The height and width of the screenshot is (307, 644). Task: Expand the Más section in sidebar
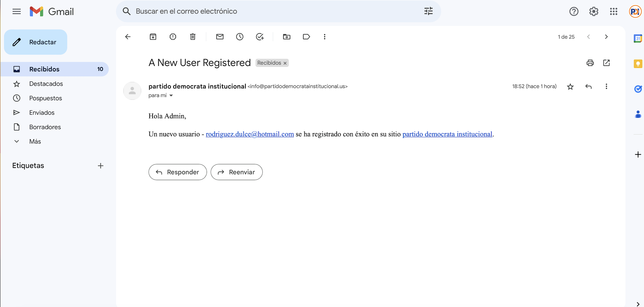(x=35, y=141)
